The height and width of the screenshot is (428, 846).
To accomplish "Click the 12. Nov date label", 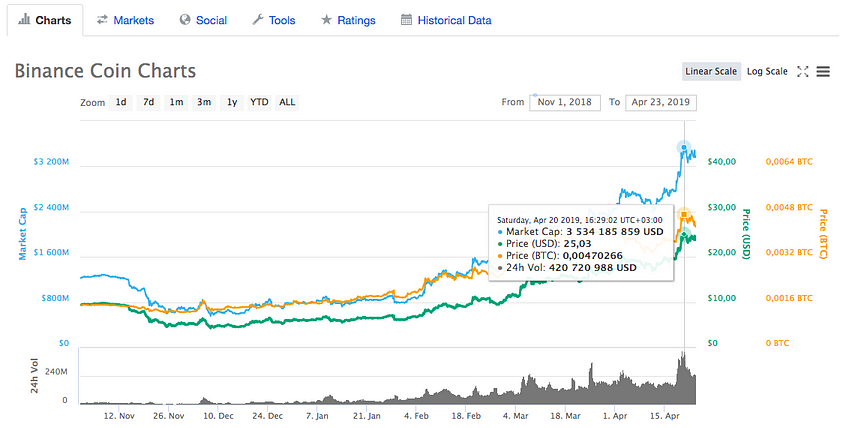I will tap(119, 416).
